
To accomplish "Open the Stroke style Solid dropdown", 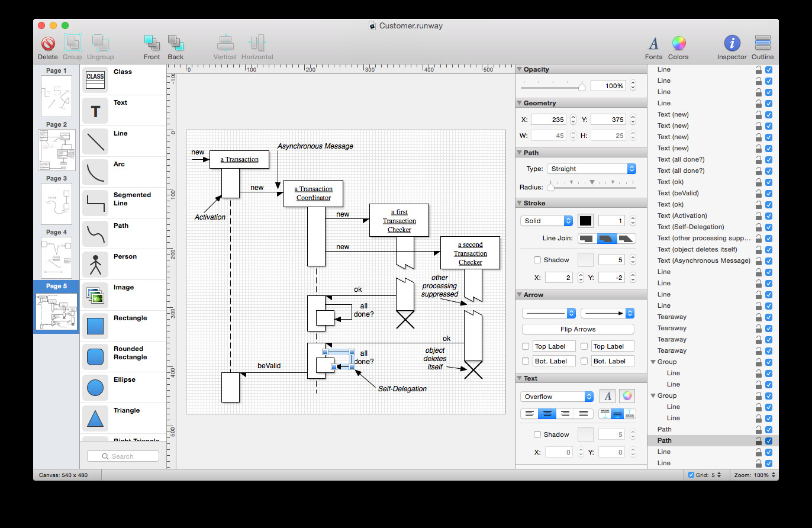I will (547, 221).
